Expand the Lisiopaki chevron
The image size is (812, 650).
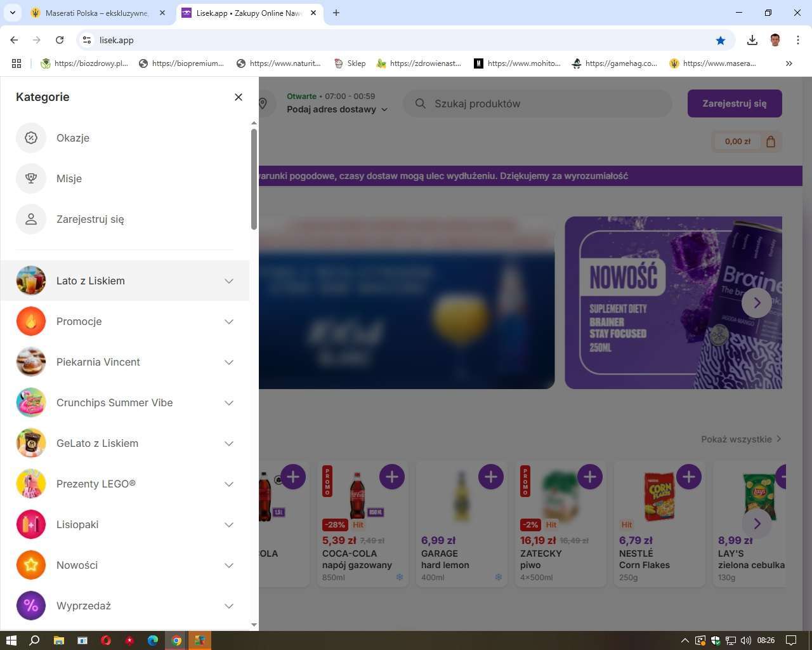(229, 524)
